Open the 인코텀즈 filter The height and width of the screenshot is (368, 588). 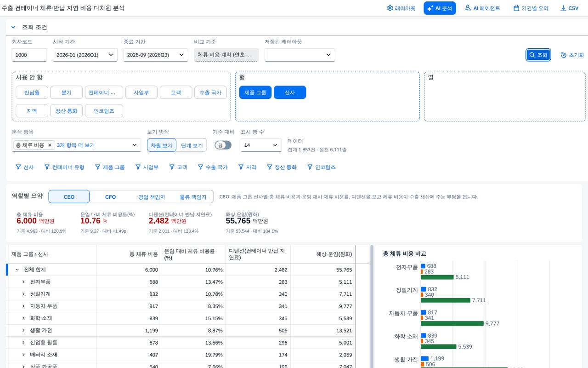point(322,167)
